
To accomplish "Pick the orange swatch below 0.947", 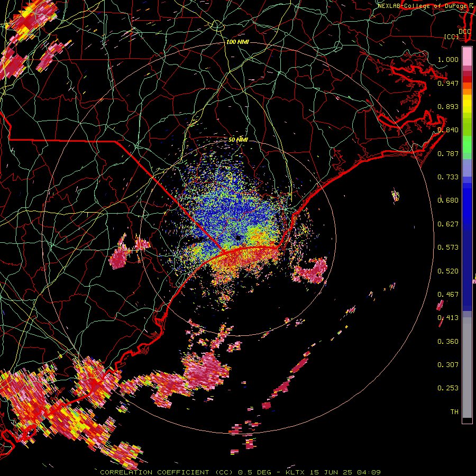I will pyautogui.click(x=467, y=91).
